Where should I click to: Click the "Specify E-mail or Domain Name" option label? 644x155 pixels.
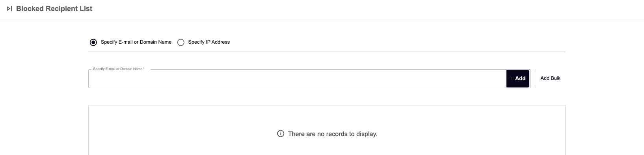click(136, 42)
